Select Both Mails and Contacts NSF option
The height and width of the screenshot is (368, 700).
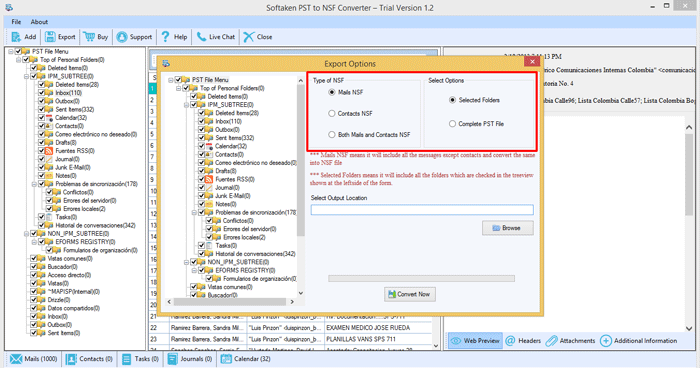coord(332,134)
